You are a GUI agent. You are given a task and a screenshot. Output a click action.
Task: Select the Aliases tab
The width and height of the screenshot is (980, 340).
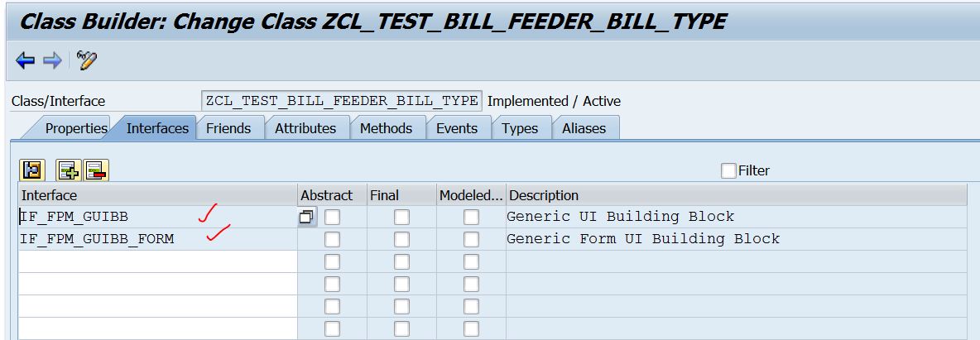[x=584, y=128]
